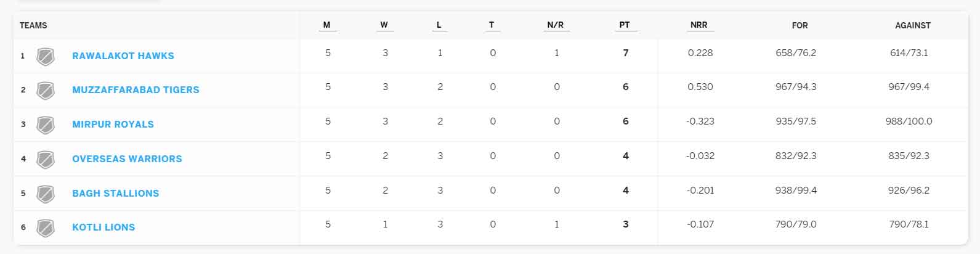
Task: Click Rawalakot Hawks team logo icon
Action: pos(46,57)
